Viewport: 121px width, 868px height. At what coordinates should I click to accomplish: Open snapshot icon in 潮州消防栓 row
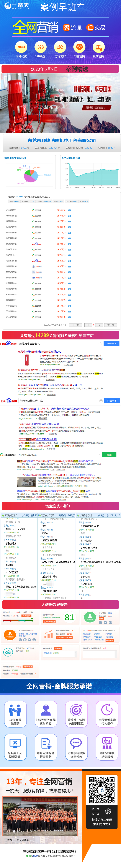click(70, 216)
